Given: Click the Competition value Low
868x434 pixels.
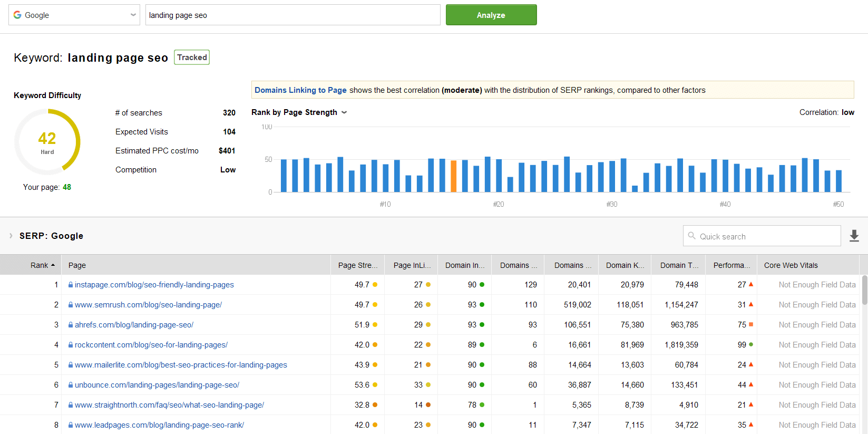Looking at the screenshot, I should pyautogui.click(x=228, y=170).
